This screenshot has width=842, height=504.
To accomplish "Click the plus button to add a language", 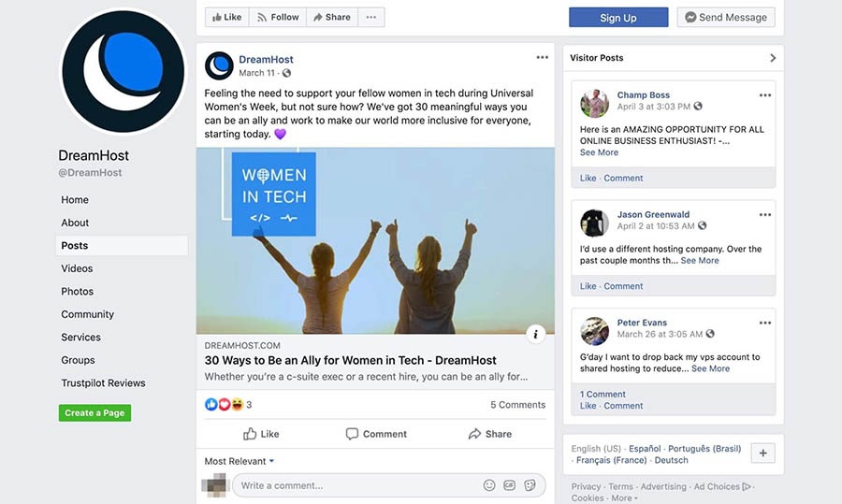I will coord(763,453).
